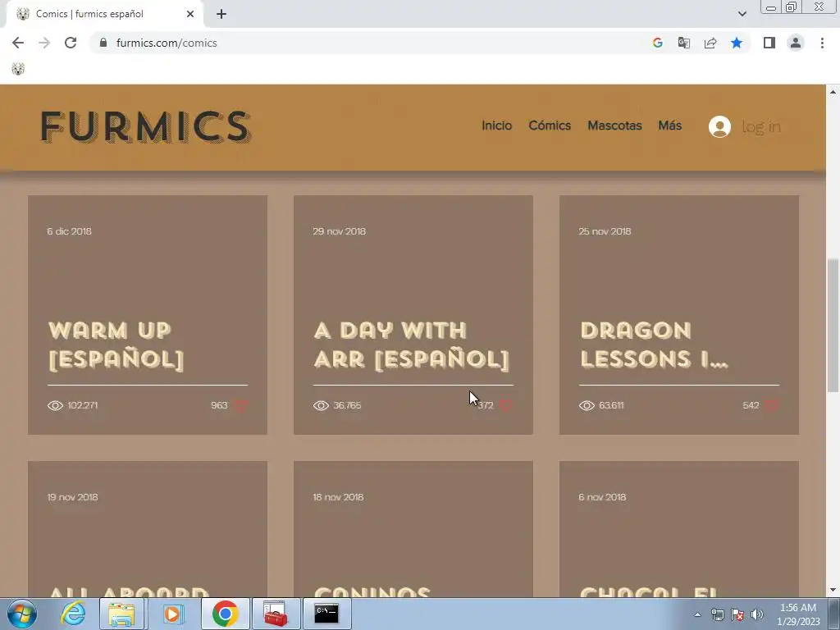This screenshot has height=630, width=840.
Task: Click the 963 likes count
Action: click(x=219, y=405)
